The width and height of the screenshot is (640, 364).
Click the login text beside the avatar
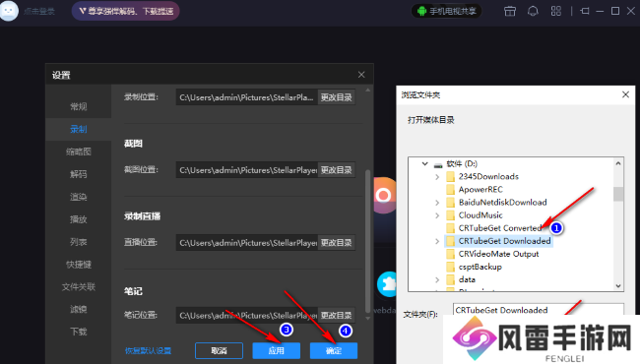tap(39, 12)
